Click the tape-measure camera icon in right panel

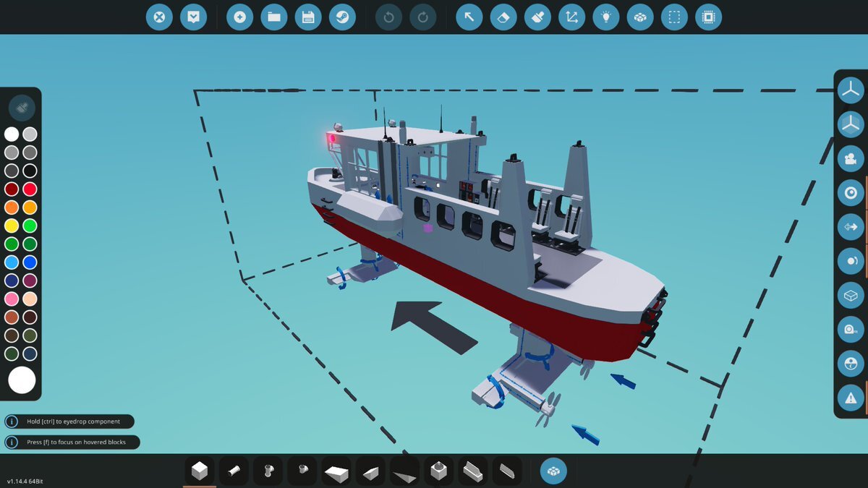(x=851, y=330)
